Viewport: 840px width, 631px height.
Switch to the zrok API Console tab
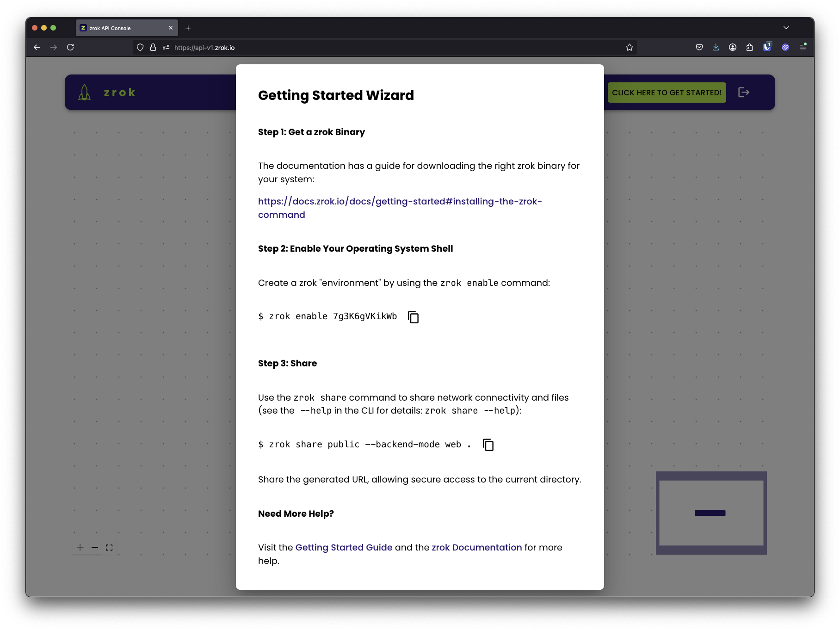pyautogui.click(x=121, y=28)
